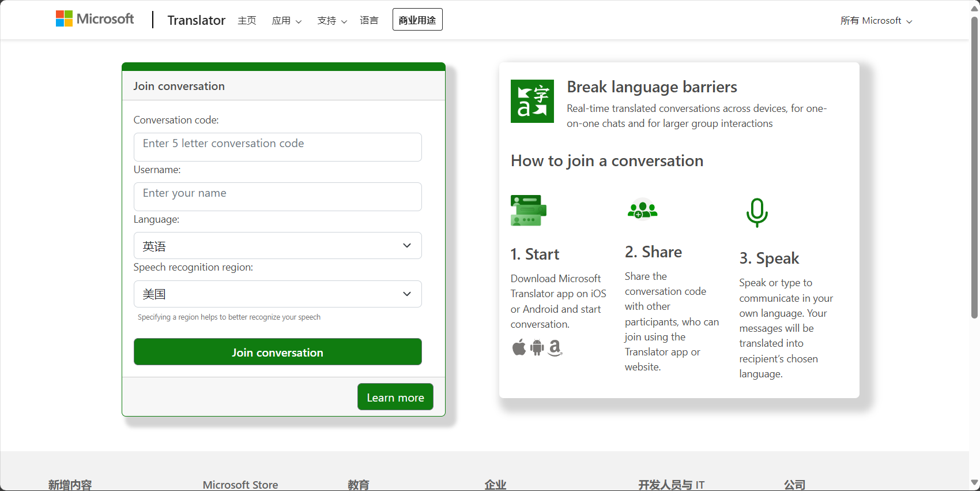
Task: Click the footer heading Microsoft Store
Action: (240, 485)
